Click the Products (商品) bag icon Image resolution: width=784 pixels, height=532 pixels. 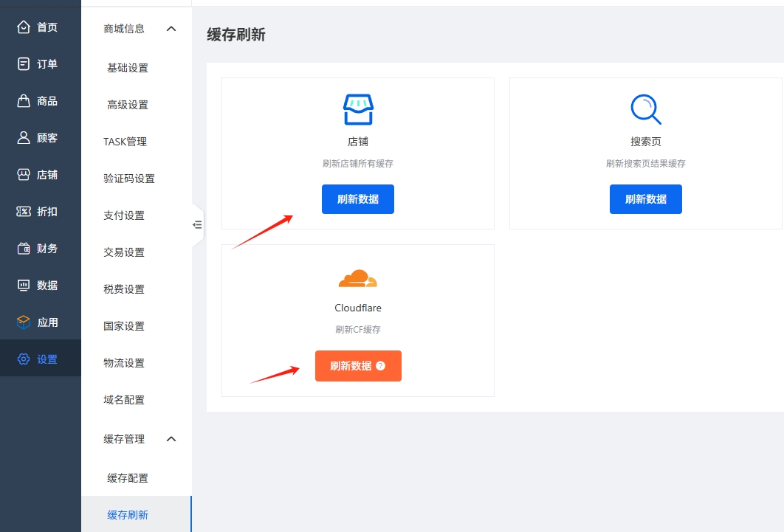tap(24, 101)
